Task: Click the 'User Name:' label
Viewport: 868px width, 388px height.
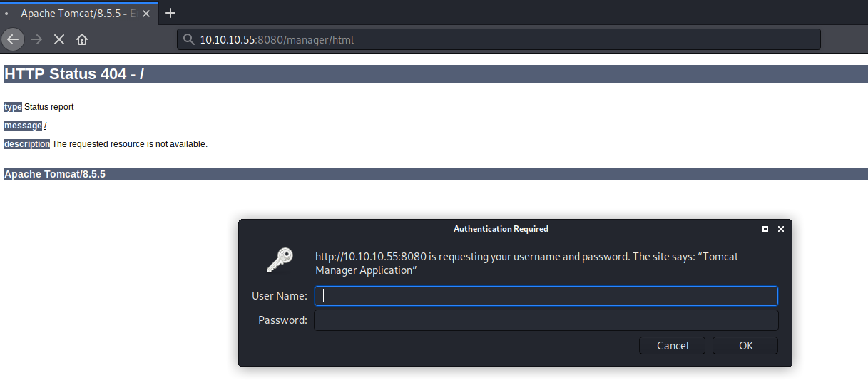Action: point(280,296)
